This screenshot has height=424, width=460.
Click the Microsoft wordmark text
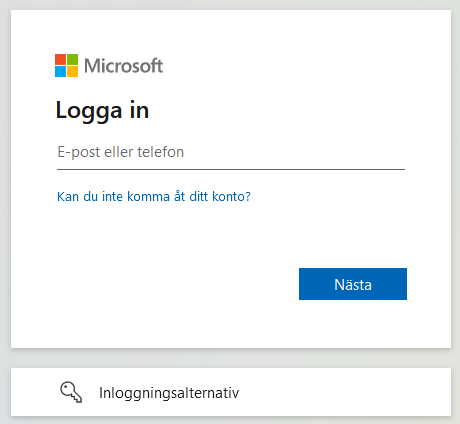point(123,66)
